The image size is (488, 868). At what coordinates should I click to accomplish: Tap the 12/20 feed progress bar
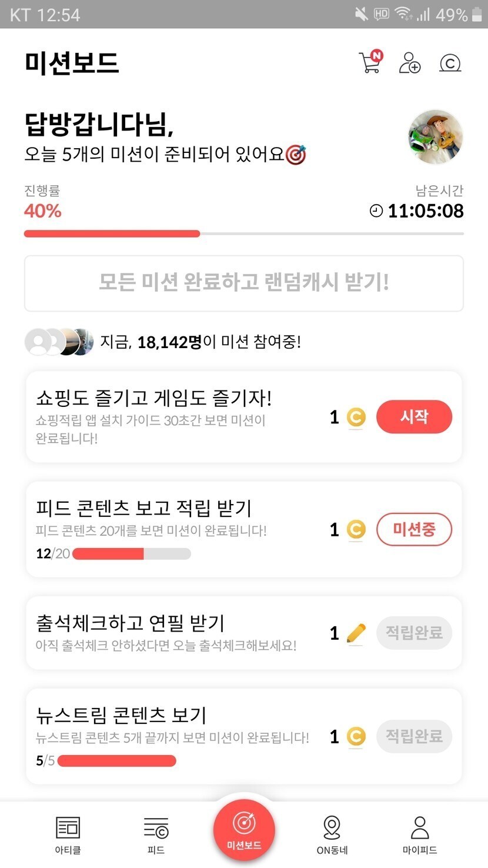point(131,553)
